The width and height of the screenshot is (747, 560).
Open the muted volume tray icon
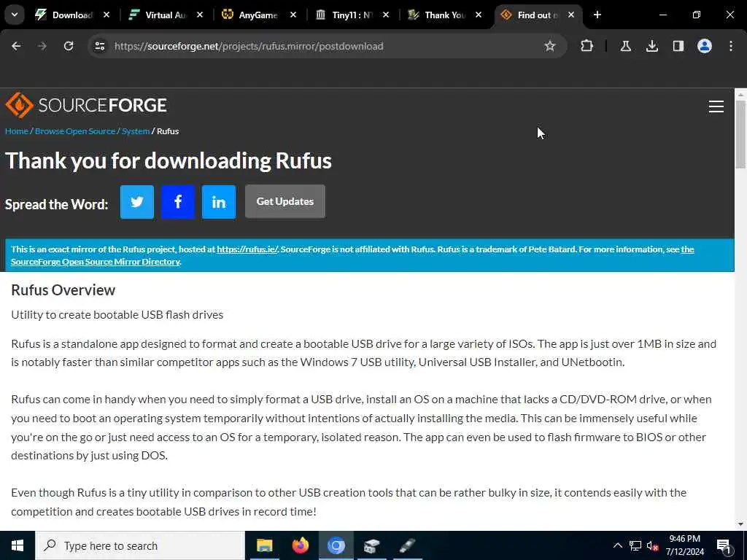(x=652, y=545)
